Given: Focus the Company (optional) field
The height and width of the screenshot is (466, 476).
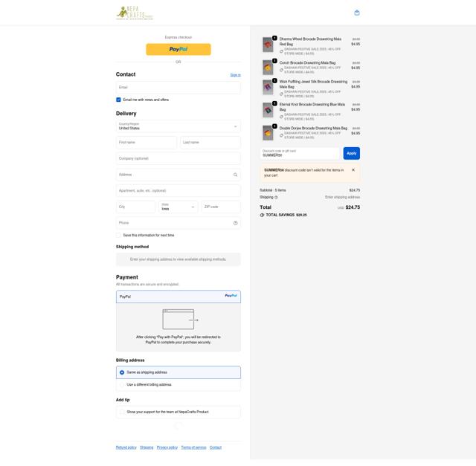Looking at the screenshot, I should (178, 158).
